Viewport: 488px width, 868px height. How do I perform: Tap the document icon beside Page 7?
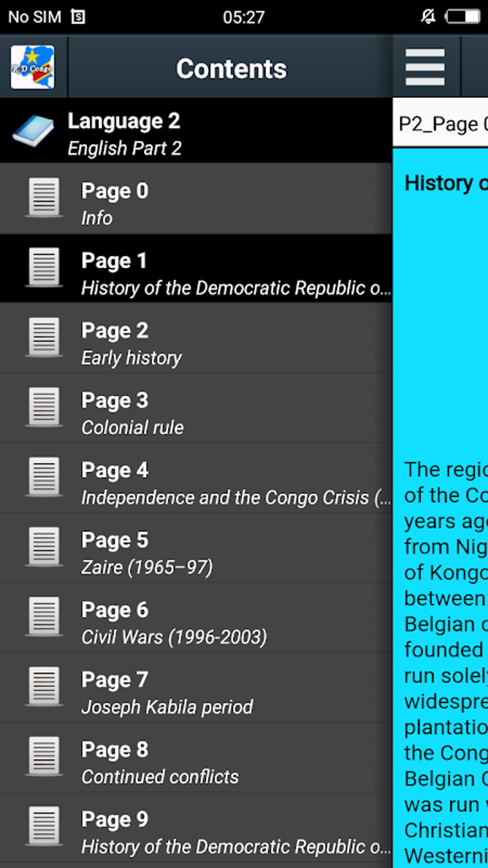44,687
